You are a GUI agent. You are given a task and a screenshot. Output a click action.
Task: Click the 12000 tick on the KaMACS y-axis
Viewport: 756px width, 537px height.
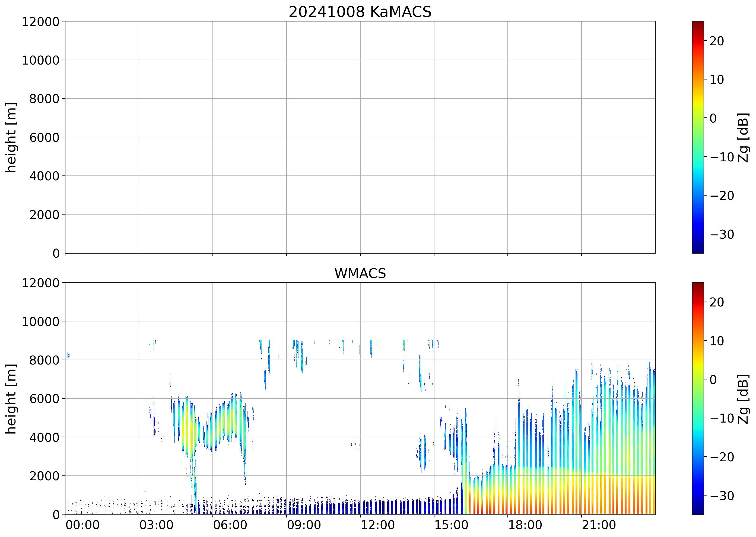(x=40, y=22)
